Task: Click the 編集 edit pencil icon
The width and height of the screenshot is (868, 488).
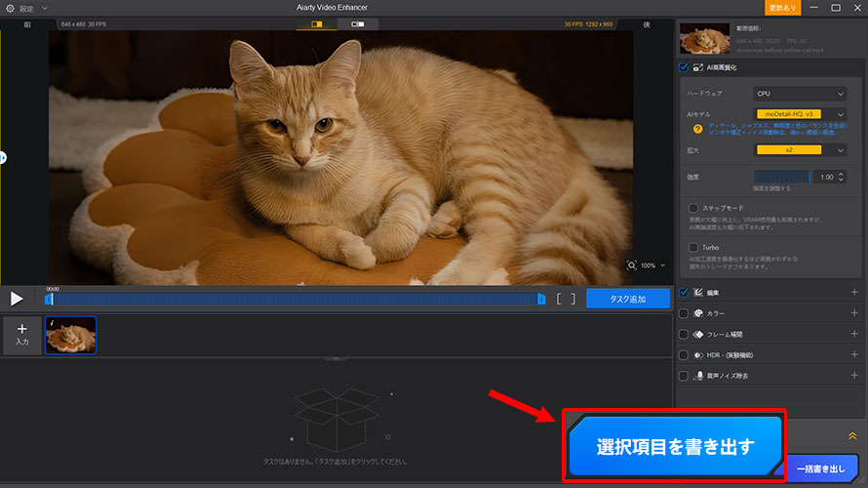Action: pos(698,293)
